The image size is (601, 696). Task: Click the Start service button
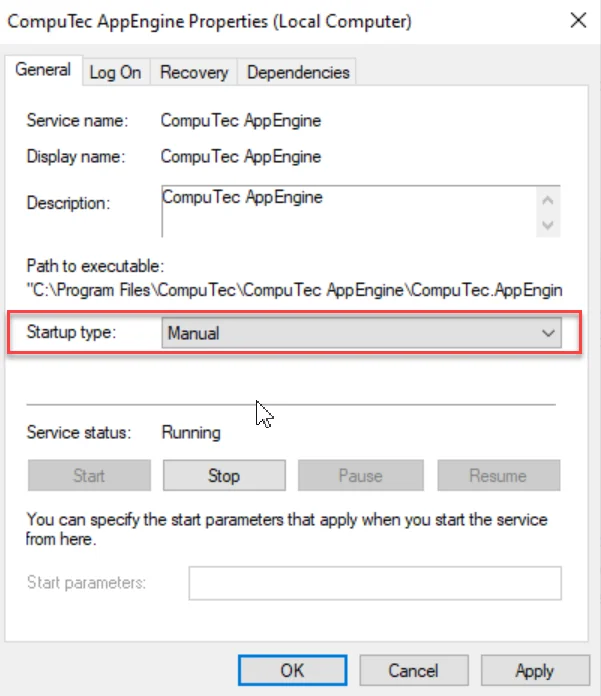(89, 476)
